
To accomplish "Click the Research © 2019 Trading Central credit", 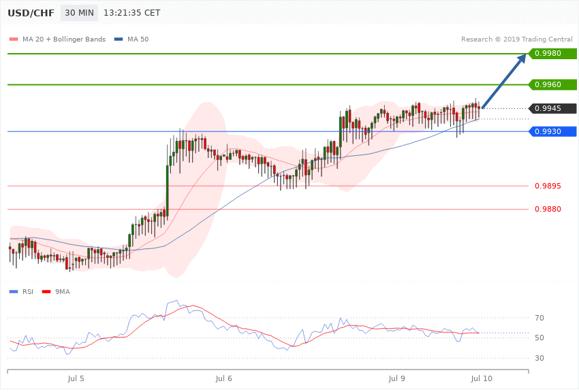I will pyautogui.click(x=516, y=39).
